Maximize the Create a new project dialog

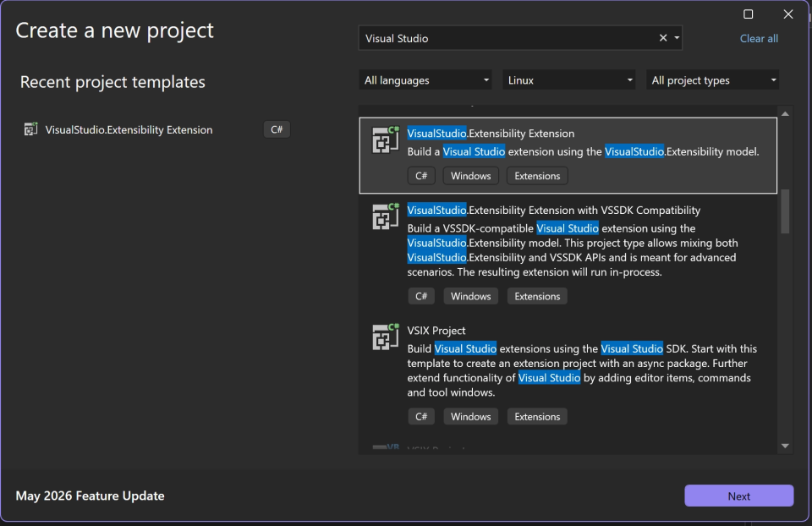pos(749,14)
